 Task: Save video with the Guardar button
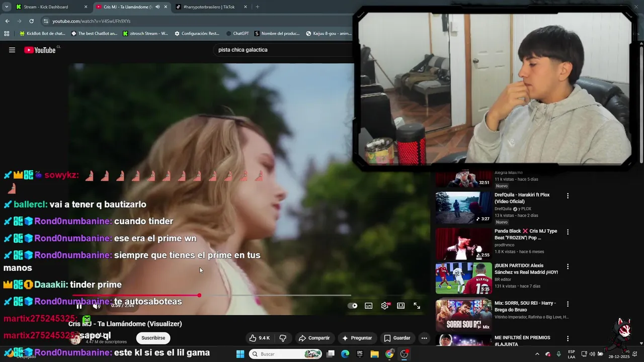[x=397, y=338]
